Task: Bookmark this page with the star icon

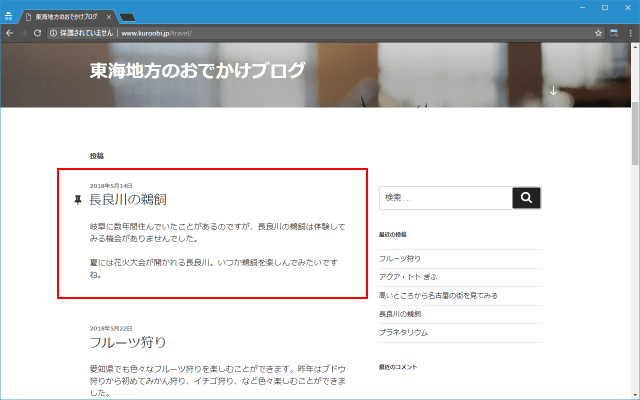Action: tap(598, 33)
